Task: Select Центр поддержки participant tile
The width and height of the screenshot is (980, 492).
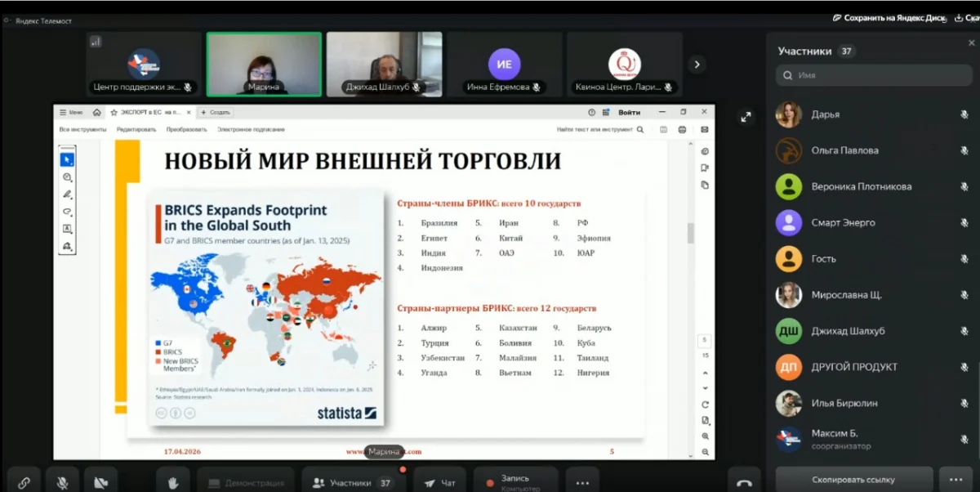Action: [x=144, y=65]
